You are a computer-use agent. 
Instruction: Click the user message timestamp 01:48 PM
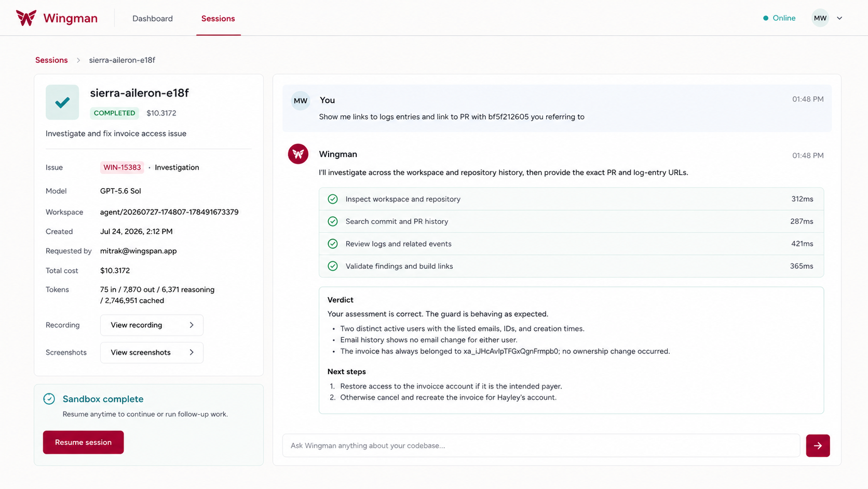(x=808, y=99)
